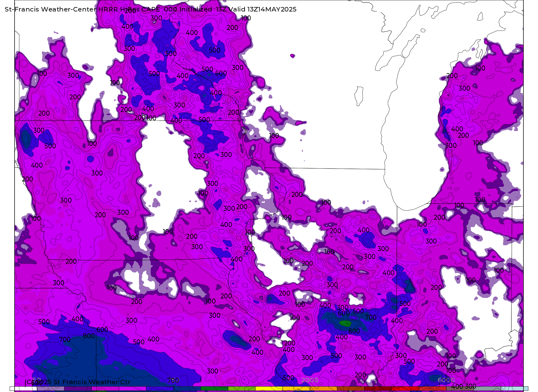Click the '2000' color scale label
Screen dimensions: 538x392
tap(310, 380)
